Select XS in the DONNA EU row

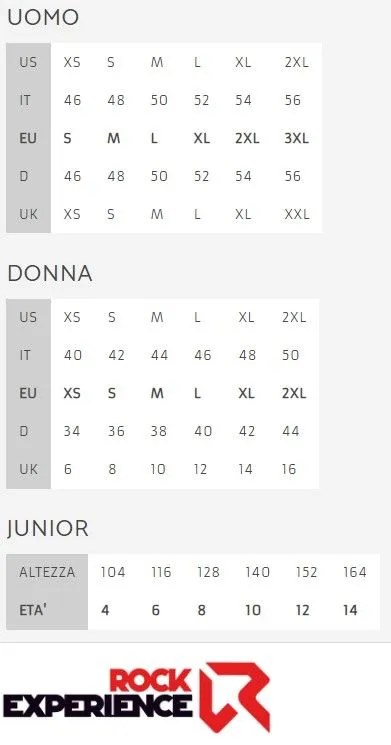72,393
